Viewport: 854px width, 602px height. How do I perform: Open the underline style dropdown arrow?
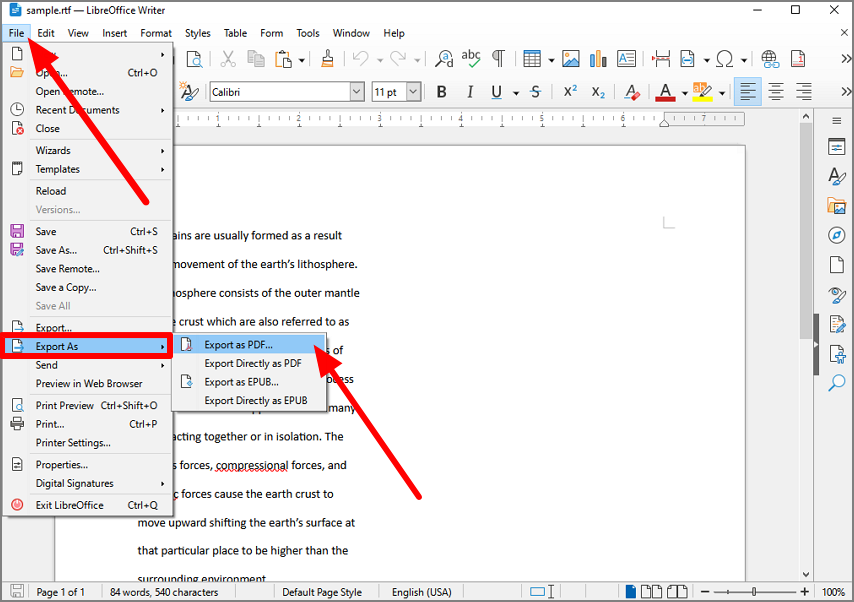[516, 93]
